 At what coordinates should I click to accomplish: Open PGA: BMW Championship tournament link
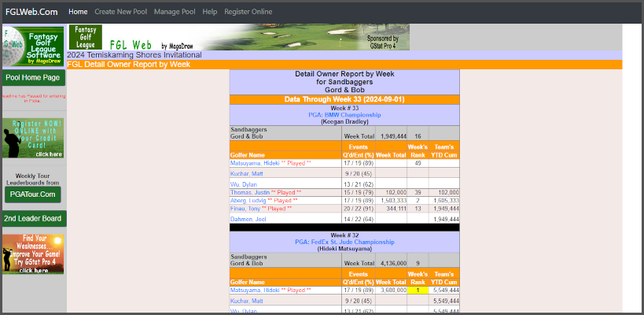click(x=344, y=115)
